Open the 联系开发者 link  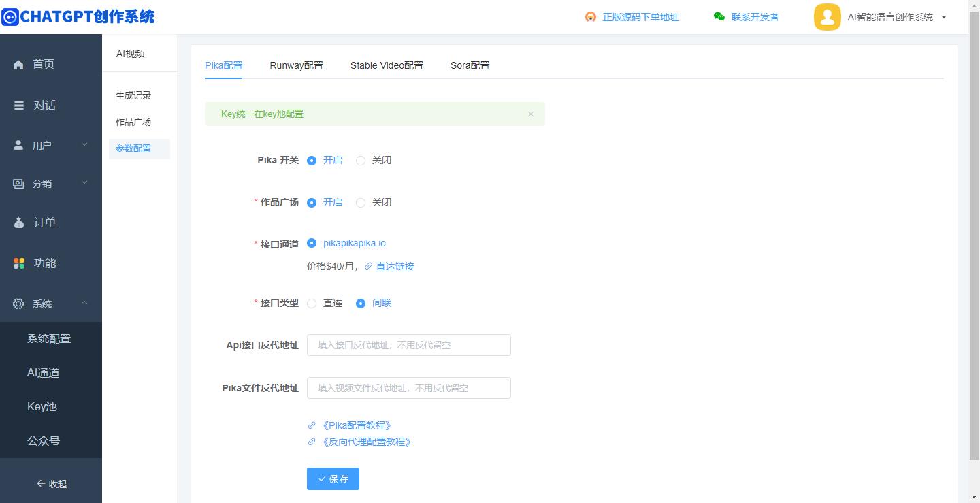tap(755, 17)
